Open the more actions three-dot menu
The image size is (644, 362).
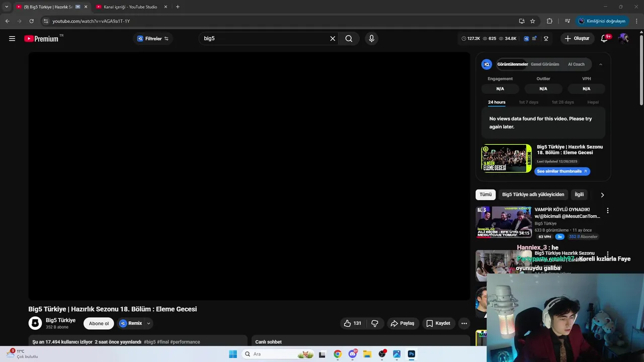click(464, 323)
